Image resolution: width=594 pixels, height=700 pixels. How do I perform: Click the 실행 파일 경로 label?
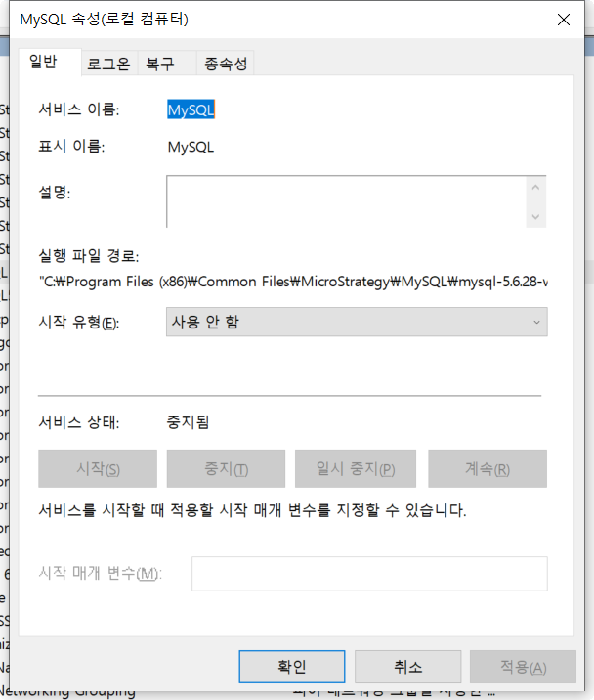[x=89, y=256]
